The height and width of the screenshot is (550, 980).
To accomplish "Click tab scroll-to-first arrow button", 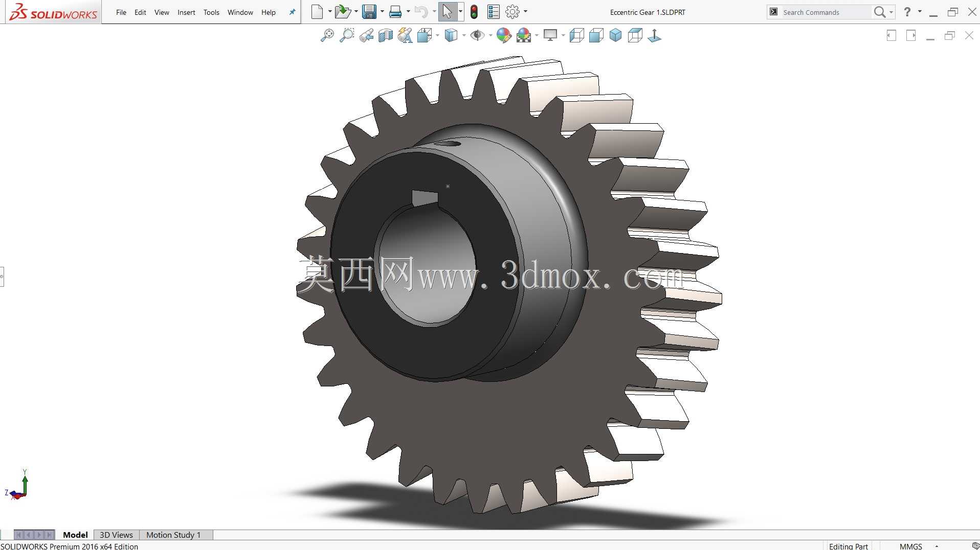I will [x=19, y=535].
